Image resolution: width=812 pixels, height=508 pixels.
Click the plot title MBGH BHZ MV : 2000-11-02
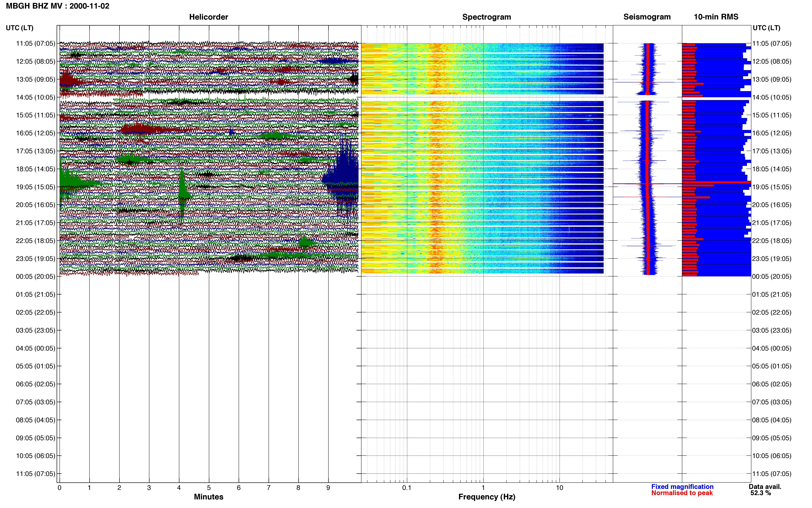click(57, 6)
